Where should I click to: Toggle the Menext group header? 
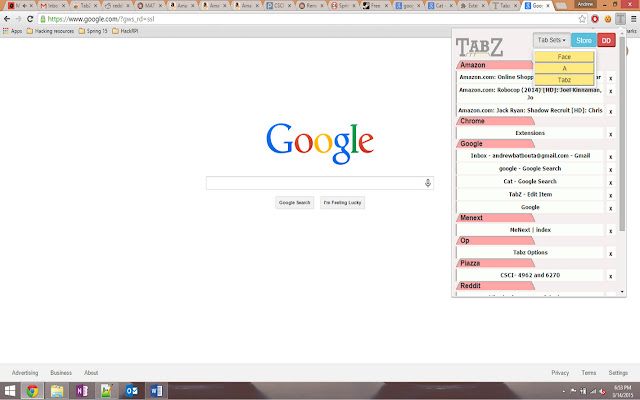(495, 218)
